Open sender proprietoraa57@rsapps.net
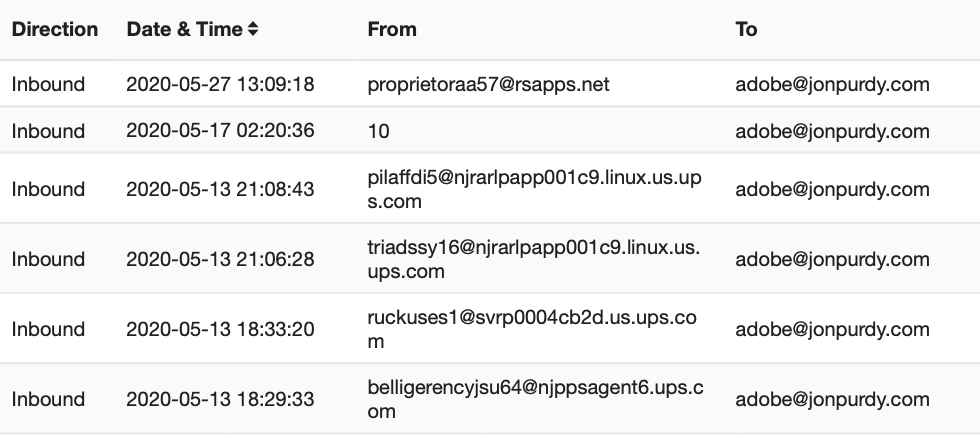980x448 pixels. coord(488,85)
